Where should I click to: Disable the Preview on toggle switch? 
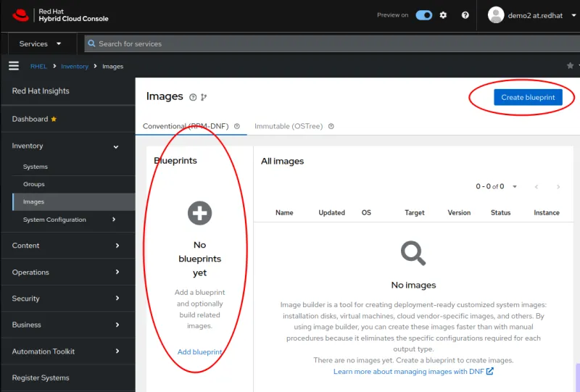pyautogui.click(x=424, y=15)
